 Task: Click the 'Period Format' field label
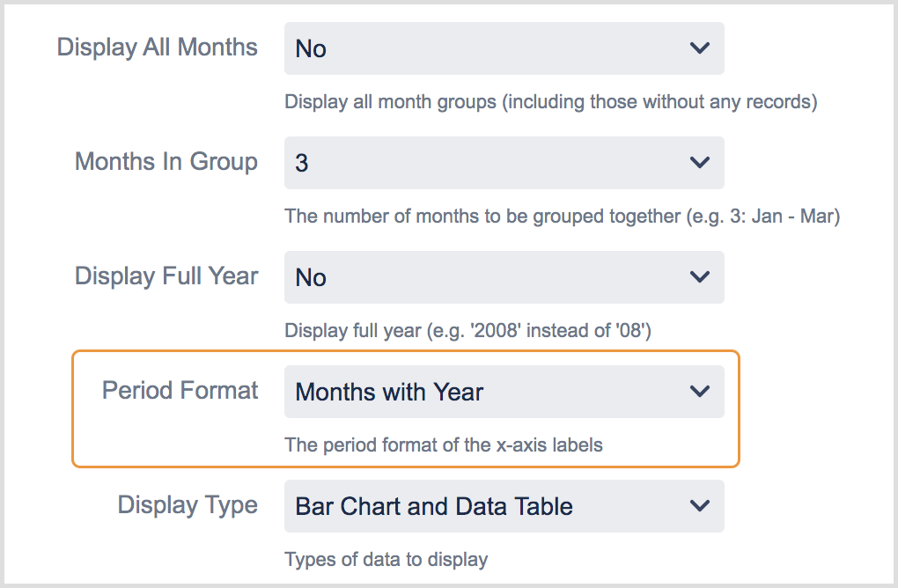[x=180, y=390]
